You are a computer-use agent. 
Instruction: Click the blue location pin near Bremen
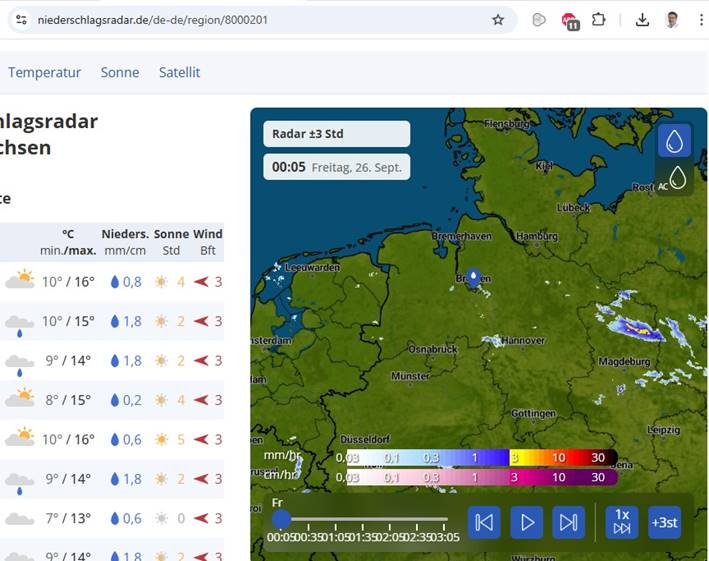474,280
